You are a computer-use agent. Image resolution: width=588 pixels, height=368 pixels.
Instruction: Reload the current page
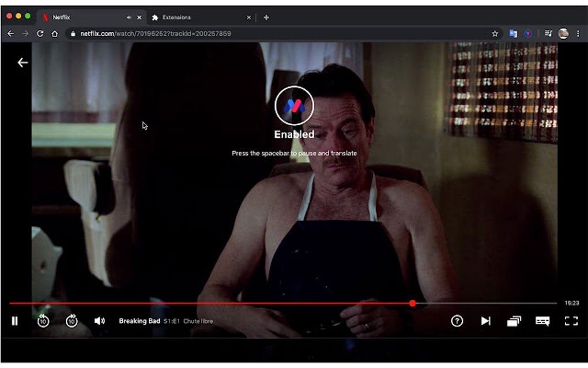pos(40,34)
